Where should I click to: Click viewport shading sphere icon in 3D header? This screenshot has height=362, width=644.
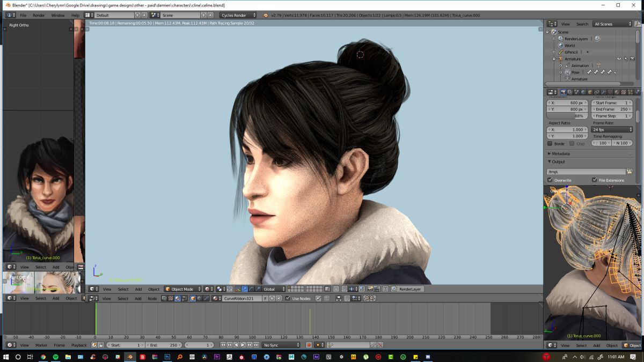[209, 289]
